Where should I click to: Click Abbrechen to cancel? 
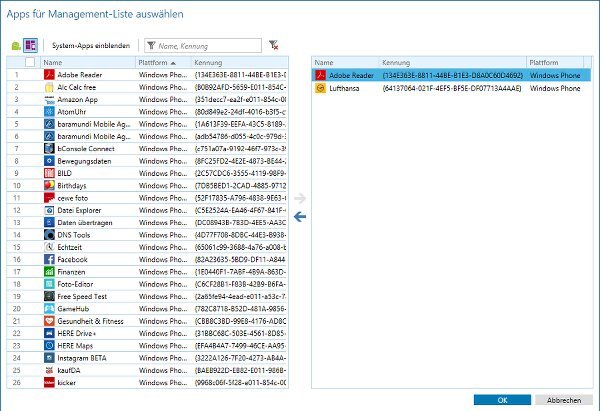(x=564, y=400)
